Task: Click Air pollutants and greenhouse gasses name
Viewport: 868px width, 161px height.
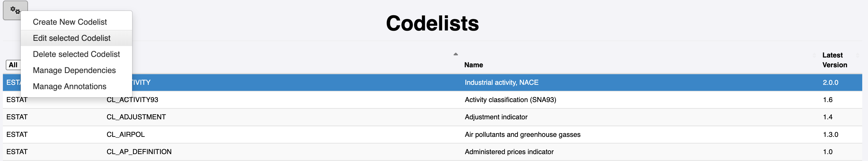Action: (x=522, y=135)
